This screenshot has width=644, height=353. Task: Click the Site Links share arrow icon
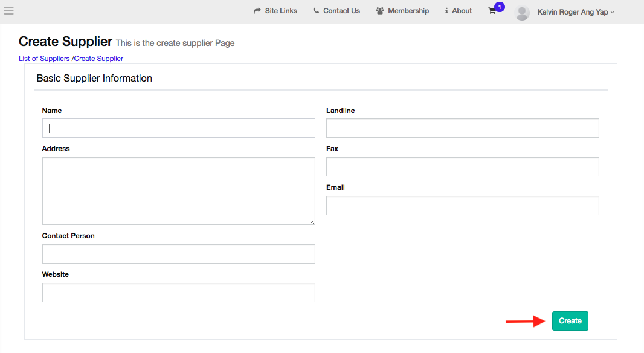pyautogui.click(x=257, y=11)
